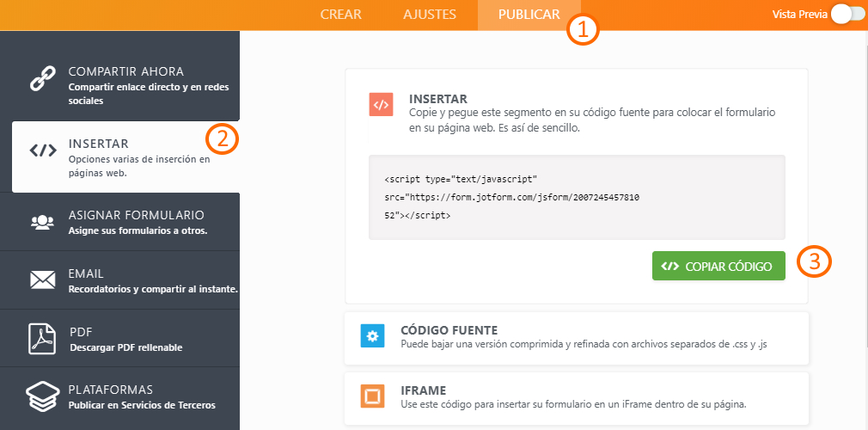The image size is (868, 430).
Task: Toggle the Vista Previa switch
Action: click(847, 15)
